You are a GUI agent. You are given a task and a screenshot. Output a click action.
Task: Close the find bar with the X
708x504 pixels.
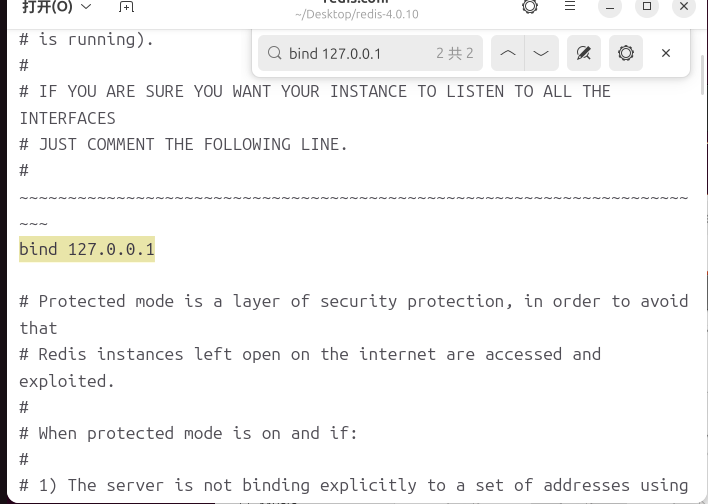tap(666, 53)
